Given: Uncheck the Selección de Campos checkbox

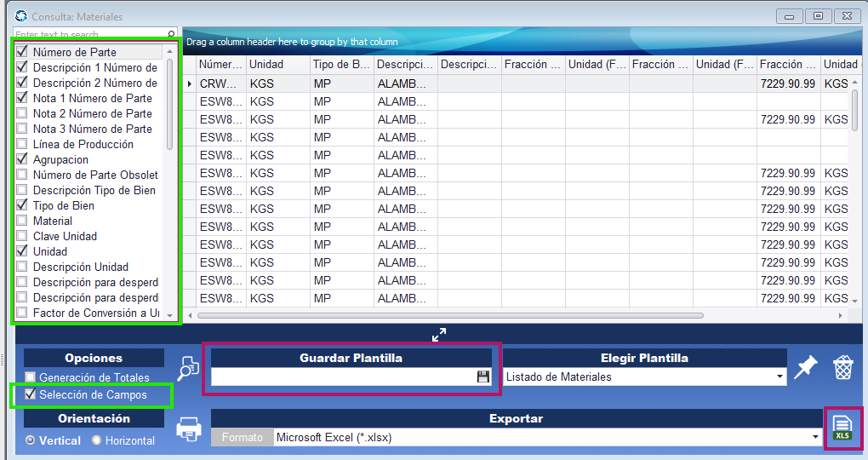Looking at the screenshot, I should click(x=31, y=394).
